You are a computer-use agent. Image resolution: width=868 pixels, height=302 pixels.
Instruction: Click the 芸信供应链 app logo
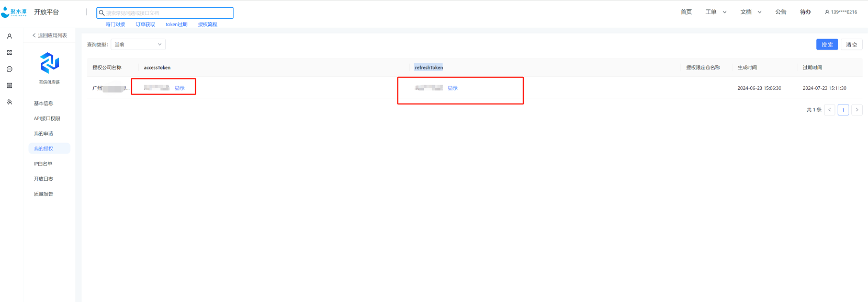click(x=50, y=63)
